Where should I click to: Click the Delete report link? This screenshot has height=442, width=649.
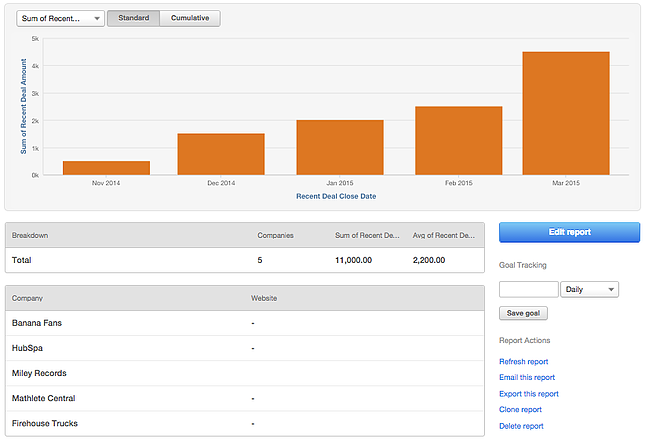coord(521,425)
